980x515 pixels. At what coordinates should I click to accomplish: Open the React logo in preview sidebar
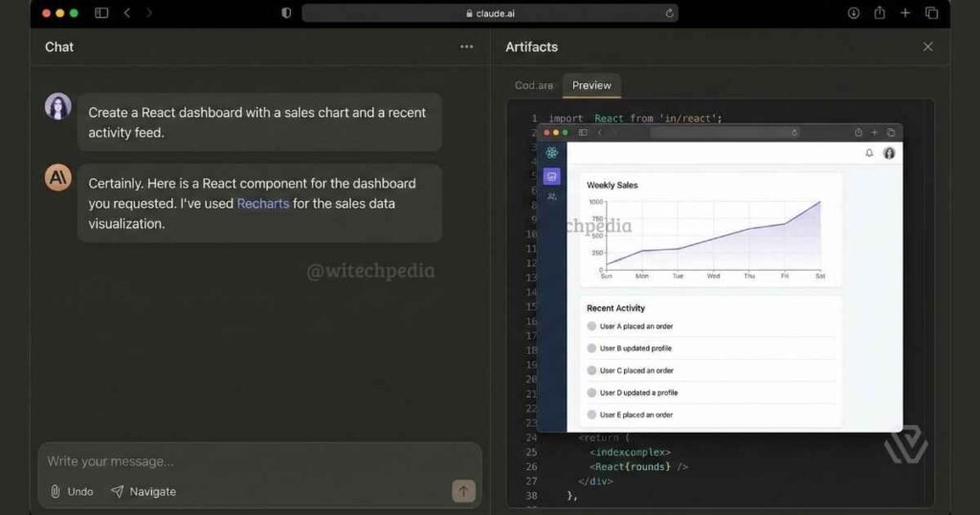click(x=552, y=153)
